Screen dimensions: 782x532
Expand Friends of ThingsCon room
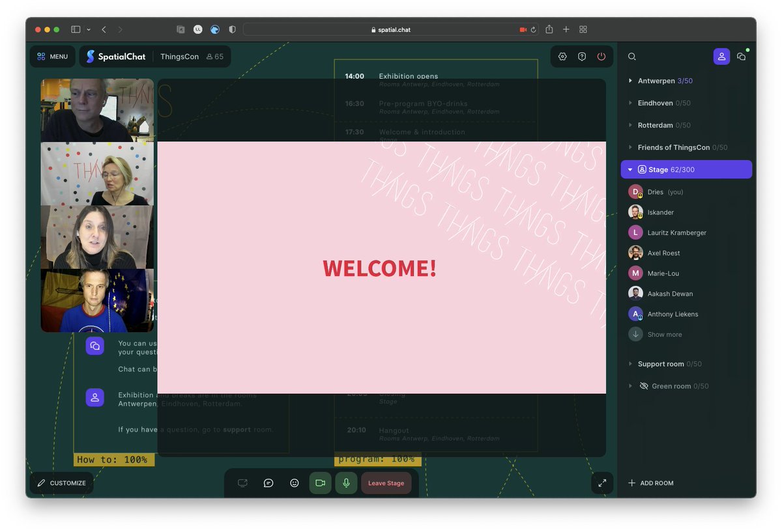pyautogui.click(x=630, y=147)
